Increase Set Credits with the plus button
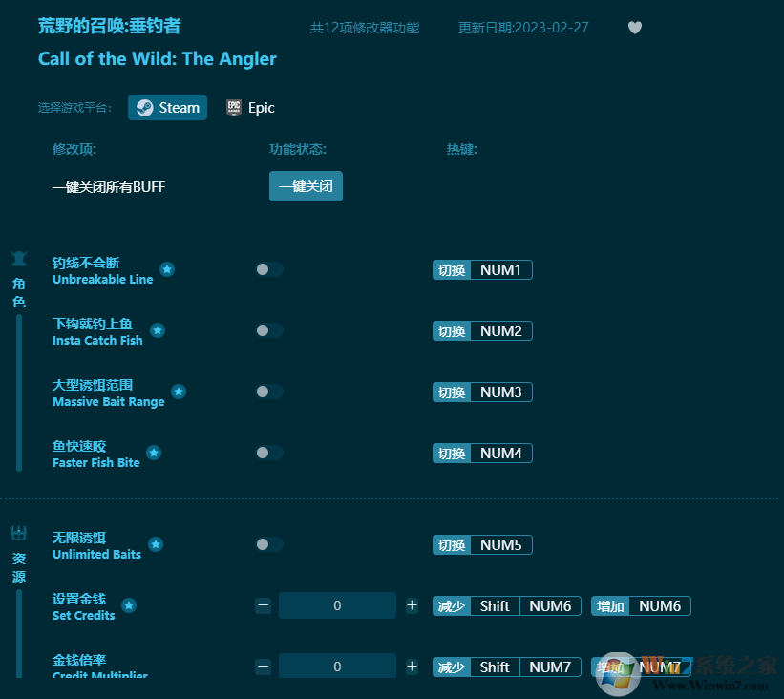The height and width of the screenshot is (699, 784). coord(412,605)
